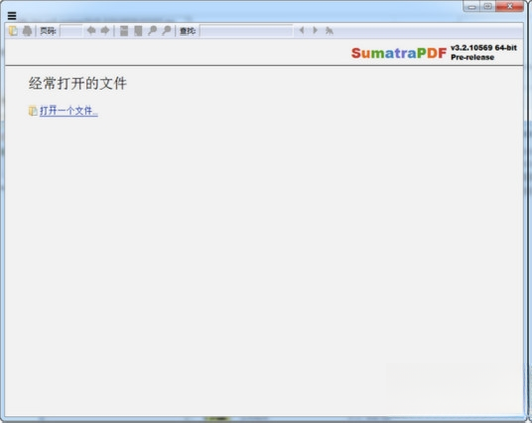Open the 打开一个文件 link
The width and height of the screenshot is (532, 423).
click(69, 111)
